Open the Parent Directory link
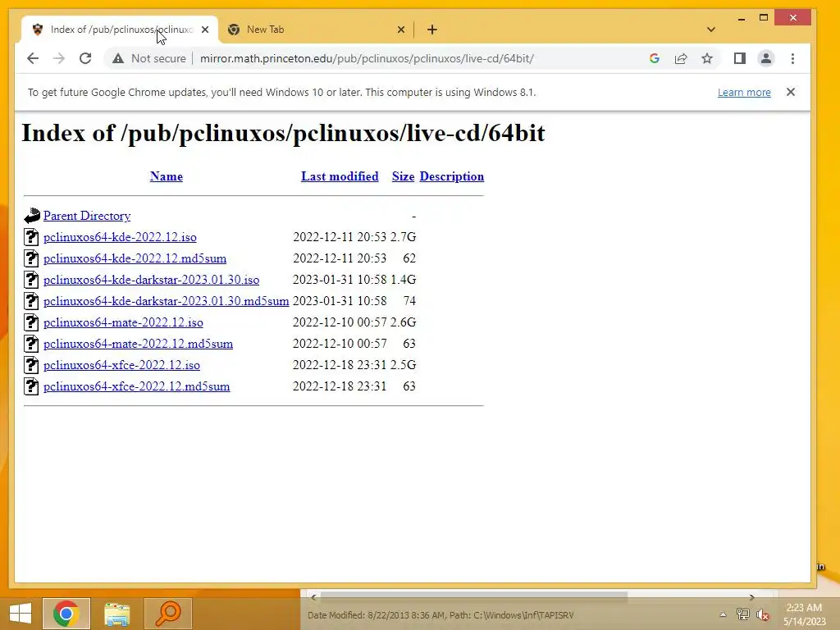This screenshot has height=630, width=840. coord(87,216)
